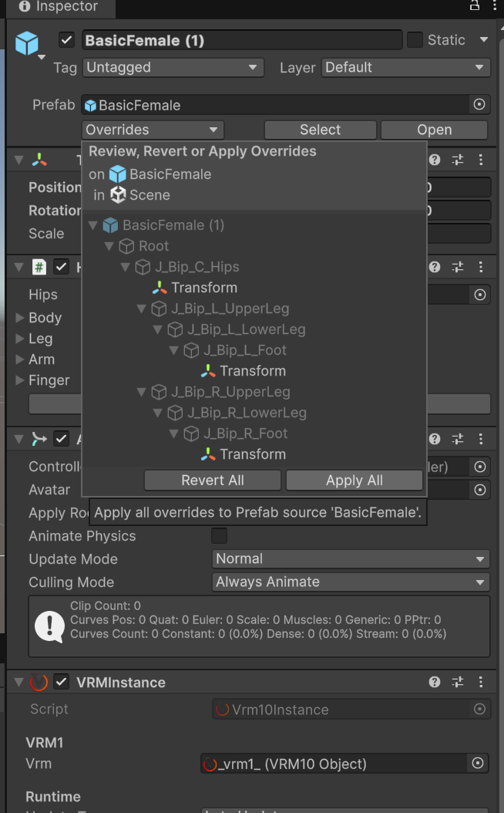Open Transform component three-dot menu
Image resolution: width=504 pixels, height=813 pixels.
click(x=481, y=160)
